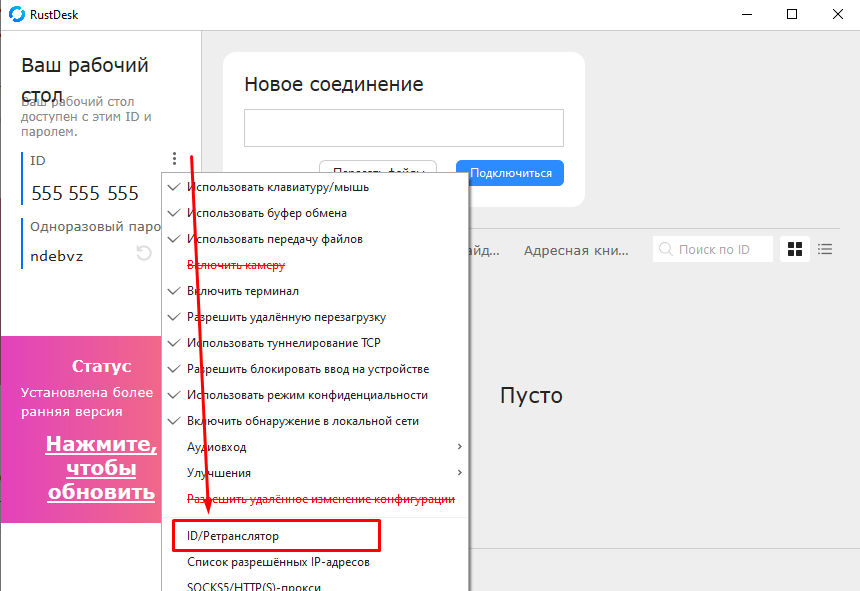Refresh the one-time password ndebvz
This screenshot has height=591, width=860.
point(144,253)
